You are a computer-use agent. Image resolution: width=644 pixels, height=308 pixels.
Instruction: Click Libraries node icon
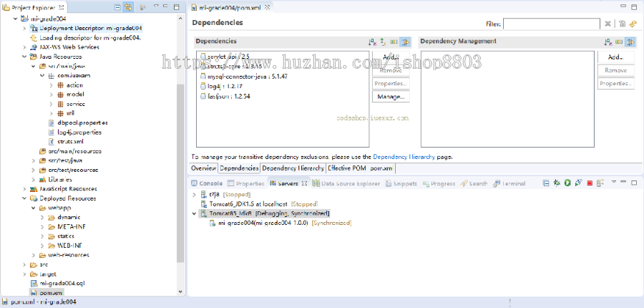(x=42, y=180)
